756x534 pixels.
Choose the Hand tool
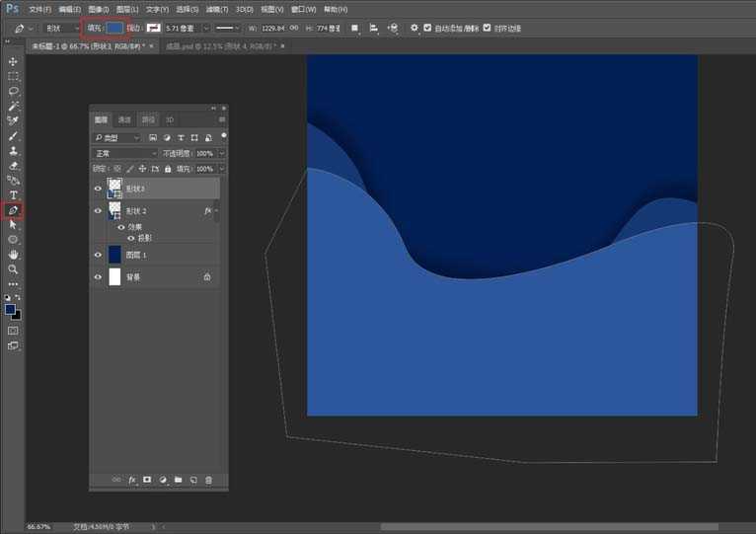tap(13, 254)
